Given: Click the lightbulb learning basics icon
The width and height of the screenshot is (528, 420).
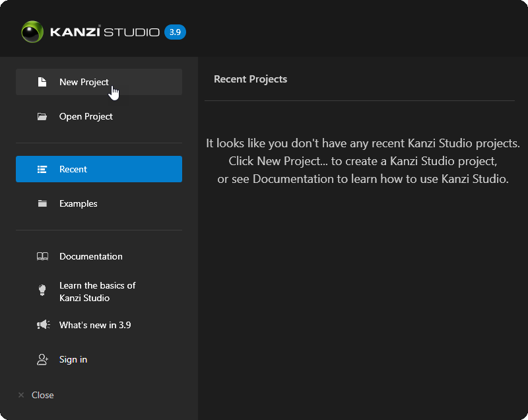Looking at the screenshot, I should tap(42, 291).
